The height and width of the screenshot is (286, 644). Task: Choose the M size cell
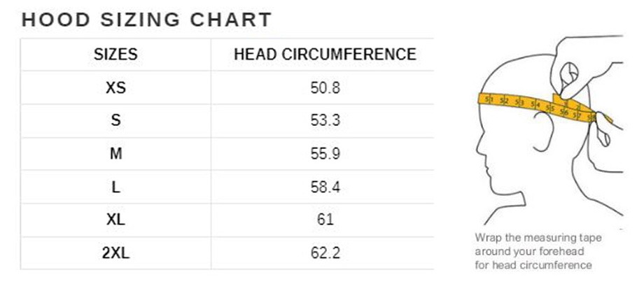115,154
